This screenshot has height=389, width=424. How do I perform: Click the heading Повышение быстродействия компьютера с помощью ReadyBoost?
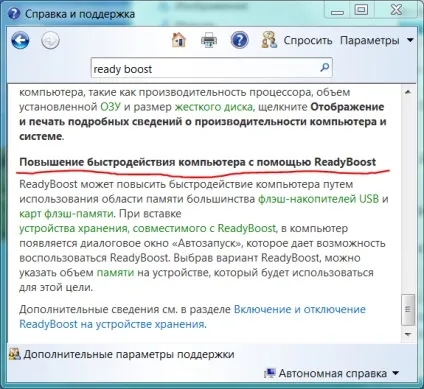point(198,162)
